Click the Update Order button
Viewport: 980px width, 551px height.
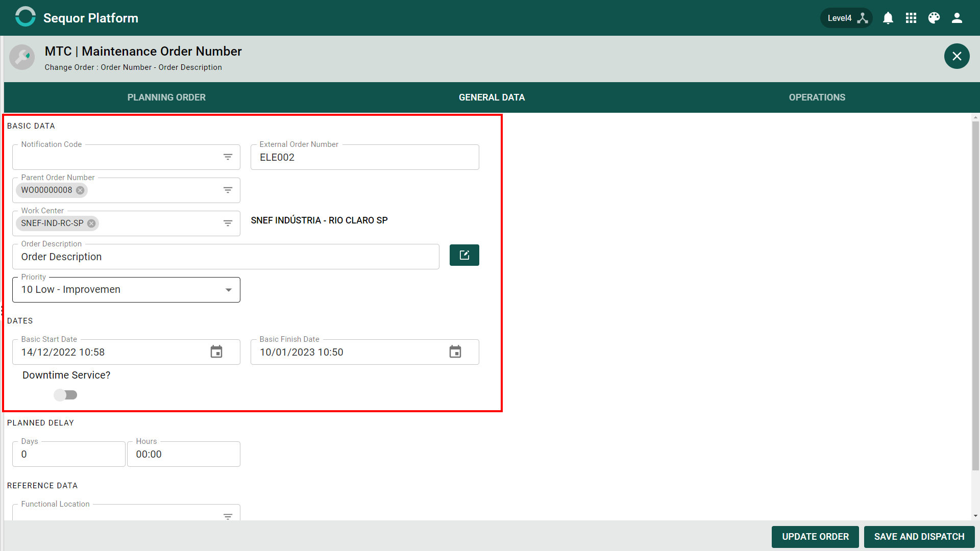(815, 537)
